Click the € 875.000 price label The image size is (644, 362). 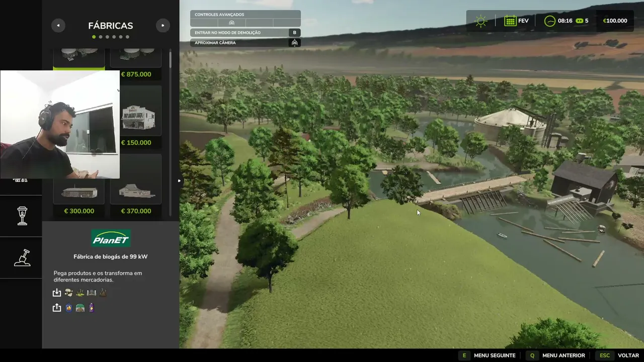click(x=136, y=74)
